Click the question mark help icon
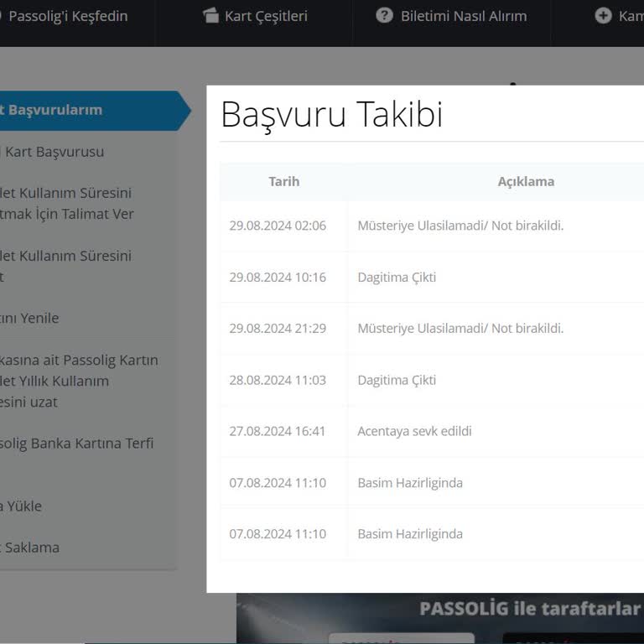The height and width of the screenshot is (644, 644). pyautogui.click(x=384, y=15)
